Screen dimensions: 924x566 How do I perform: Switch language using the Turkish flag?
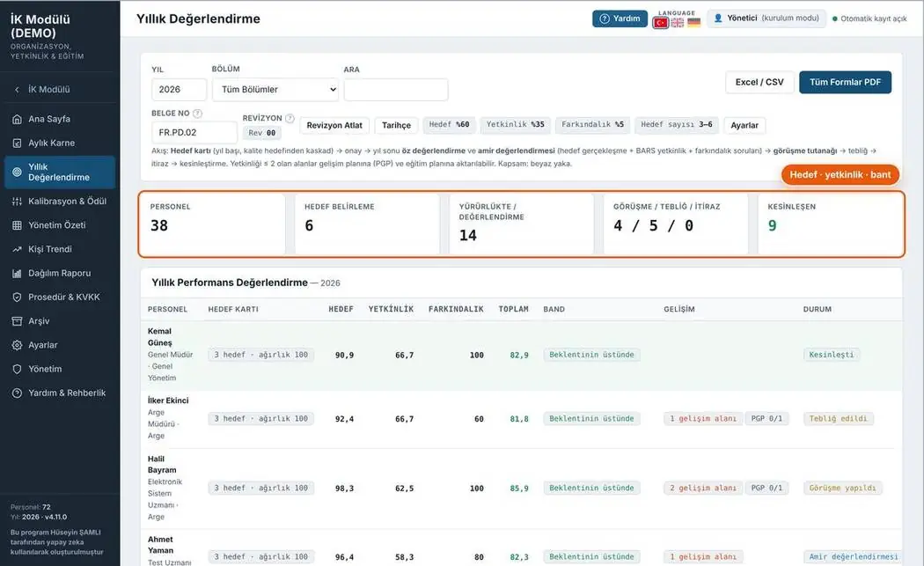[x=661, y=22]
